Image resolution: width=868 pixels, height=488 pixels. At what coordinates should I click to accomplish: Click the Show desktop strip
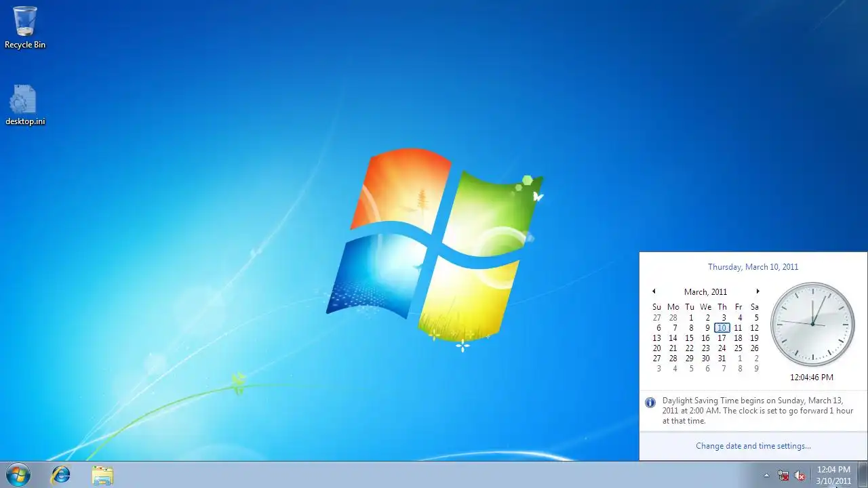[863, 474]
